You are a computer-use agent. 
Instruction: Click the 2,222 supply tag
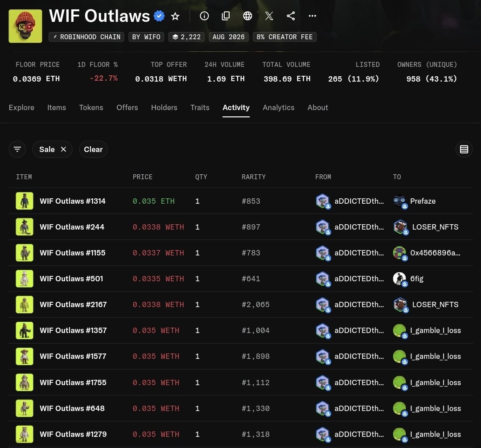coord(186,37)
